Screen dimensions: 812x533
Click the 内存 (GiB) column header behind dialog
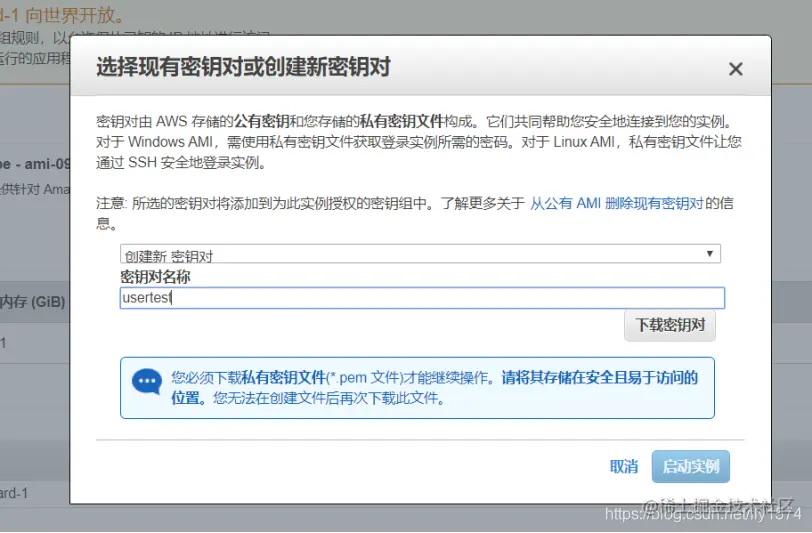tap(33, 302)
